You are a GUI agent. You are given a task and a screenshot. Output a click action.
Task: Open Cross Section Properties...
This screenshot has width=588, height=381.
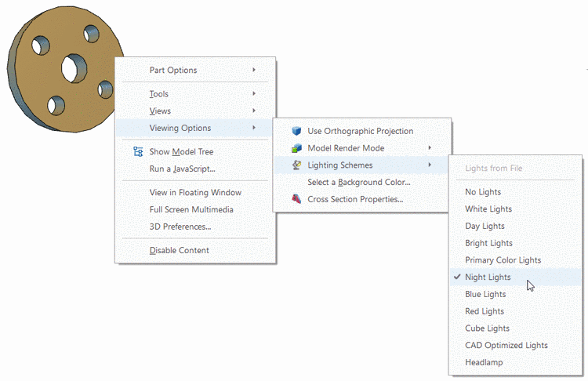362,199
